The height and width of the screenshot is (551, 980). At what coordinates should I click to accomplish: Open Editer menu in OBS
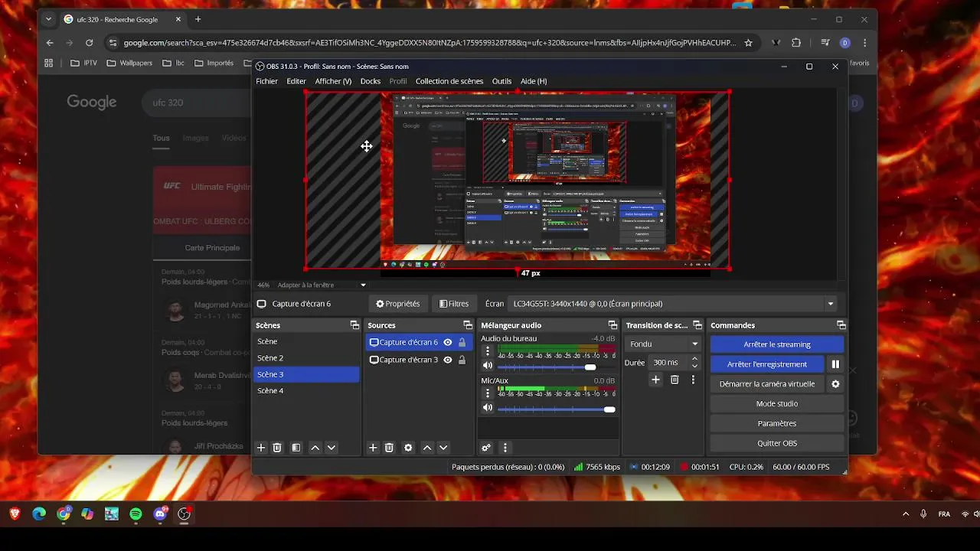click(x=296, y=81)
